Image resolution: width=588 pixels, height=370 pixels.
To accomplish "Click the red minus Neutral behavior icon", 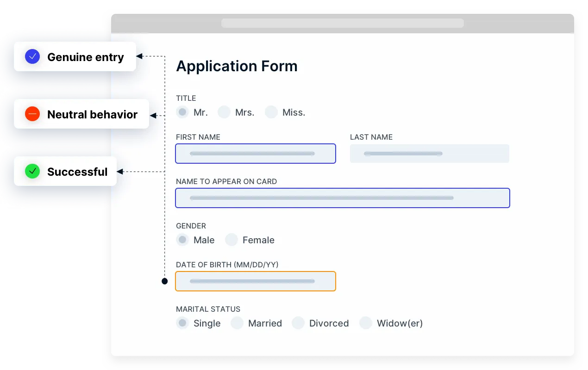I will (32, 114).
